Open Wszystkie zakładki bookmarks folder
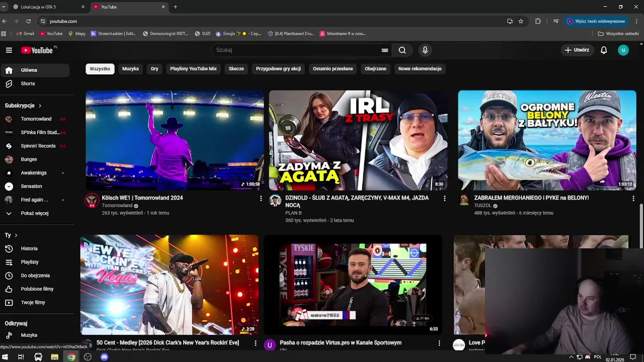The width and height of the screenshot is (644, 362). pos(618,34)
